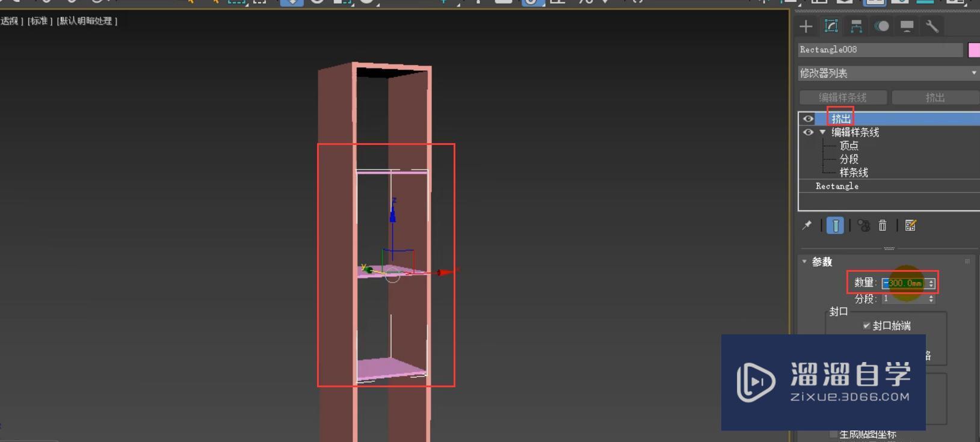Click the Pin Stack icon
This screenshot has width=980, height=442.
pos(807,226)
